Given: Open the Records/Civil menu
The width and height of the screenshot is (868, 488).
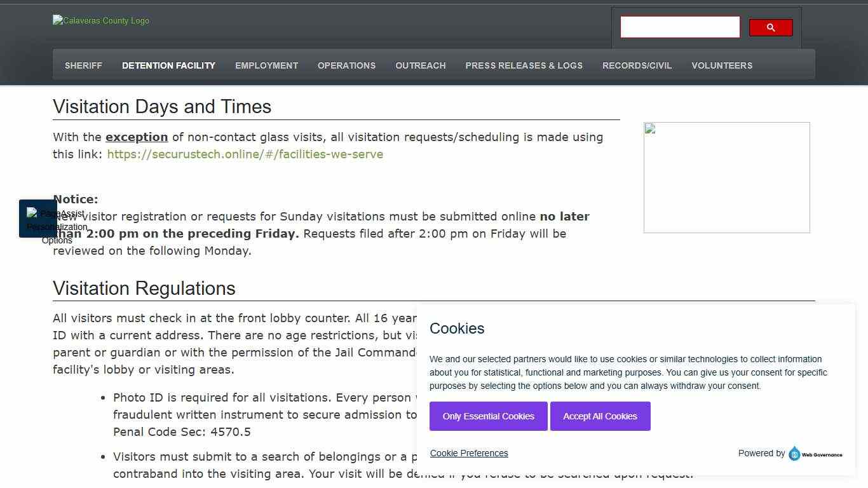Looking at the screenshot, I should pos(637,65).
